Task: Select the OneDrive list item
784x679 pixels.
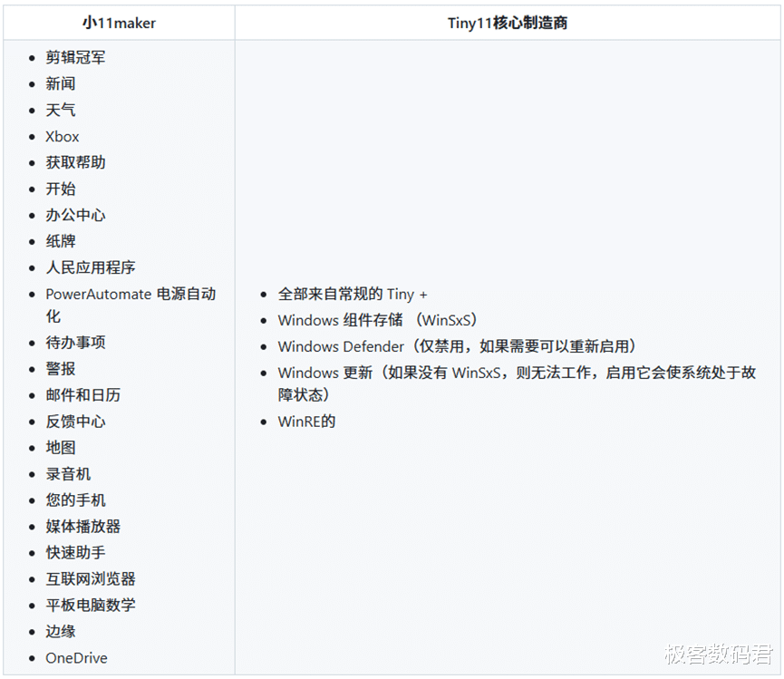Action: click(x=76, y=658)
